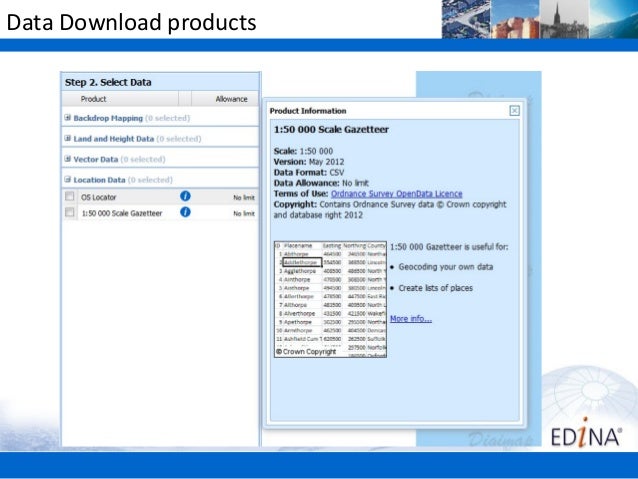Click Create lists of places bullet
This screenshot has height=479, width=638.
click(x=435, y=288)
